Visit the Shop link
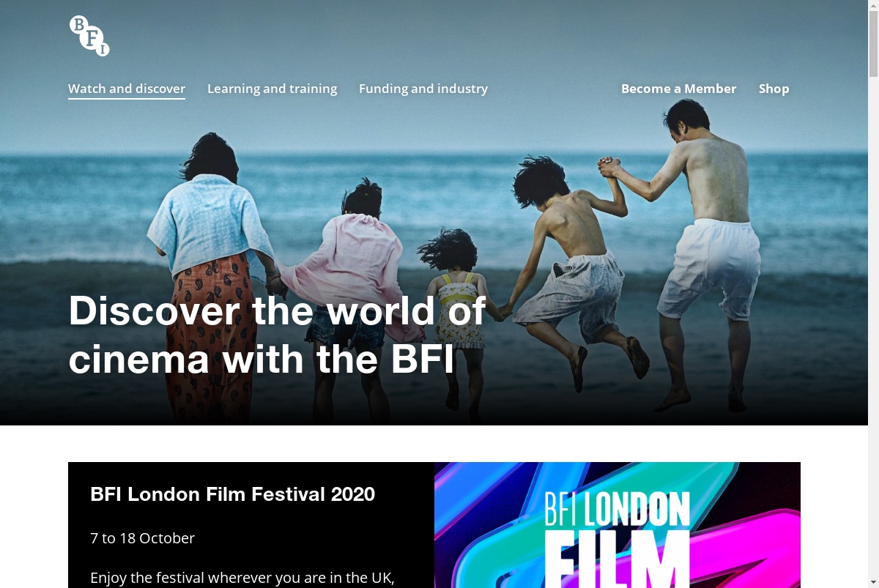Viewport: 879px width, 588px height. tap(774, 89)
